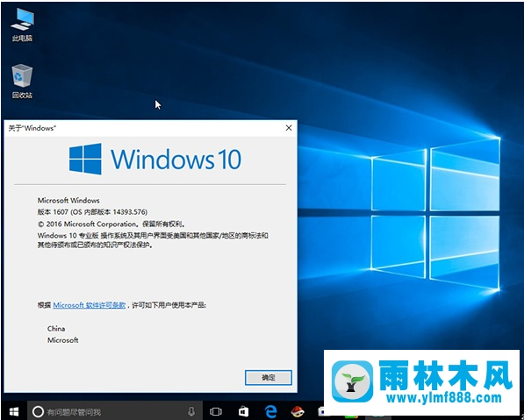This screenshot has height=420, width=524.
Task: Activate the Cortana microphone icon
Action: click(191, 411)
